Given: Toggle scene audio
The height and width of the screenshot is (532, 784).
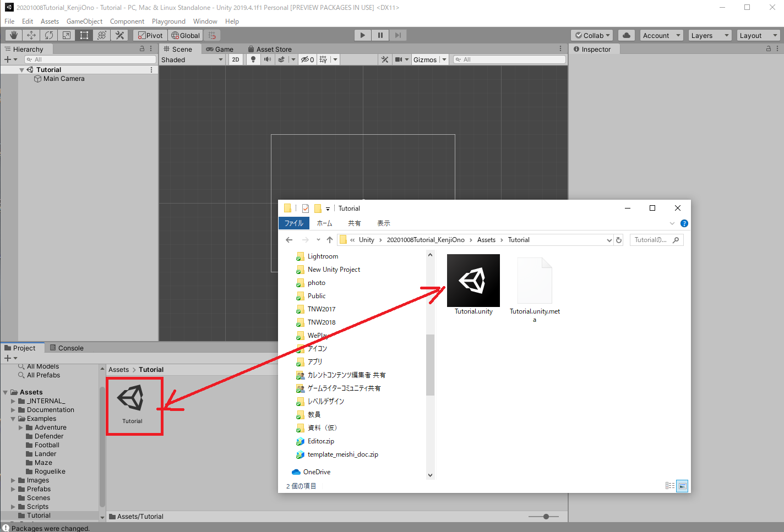Looking at the screenshot, I should pos(268,59).
